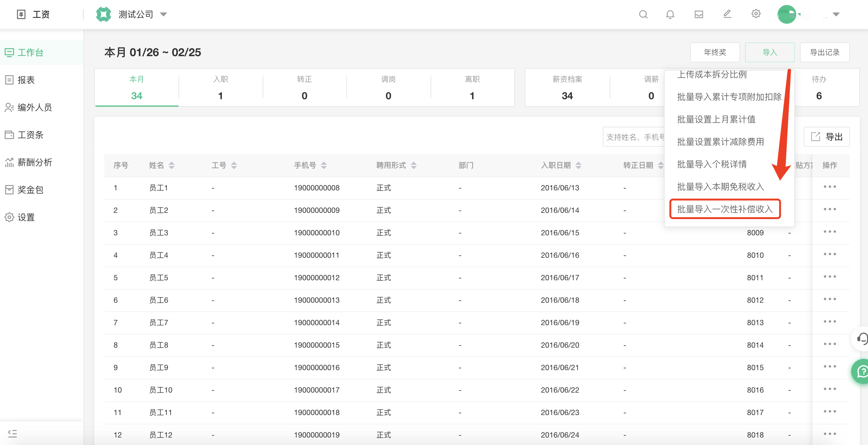The image size is (868, 445).
Task: Sort the table by 转正日期 column
Action: click(x=661, y=165)
